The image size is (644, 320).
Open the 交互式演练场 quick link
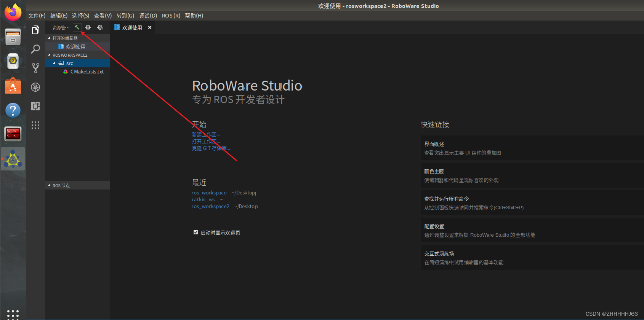point(532,258)
